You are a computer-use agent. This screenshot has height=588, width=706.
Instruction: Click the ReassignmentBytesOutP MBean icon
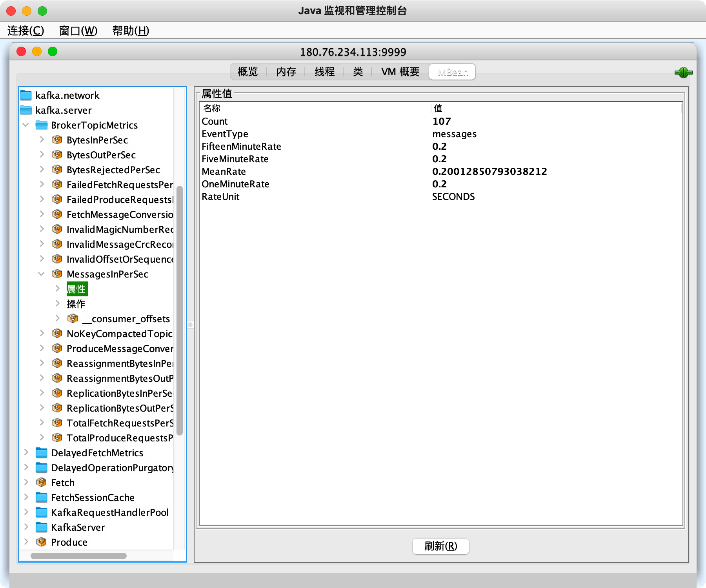click(x=57, y=378)
